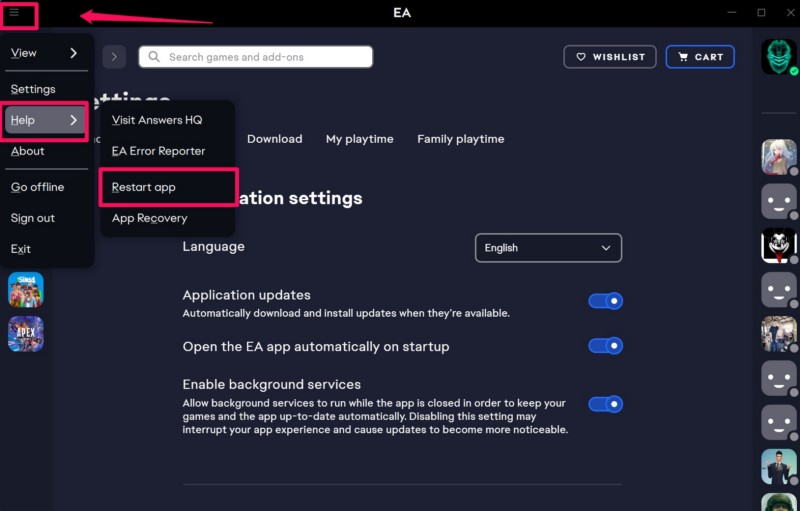Select the clown face friend avatar
Image resolution: width=800 pixels, height=511 pixels.
coord(778,244)
